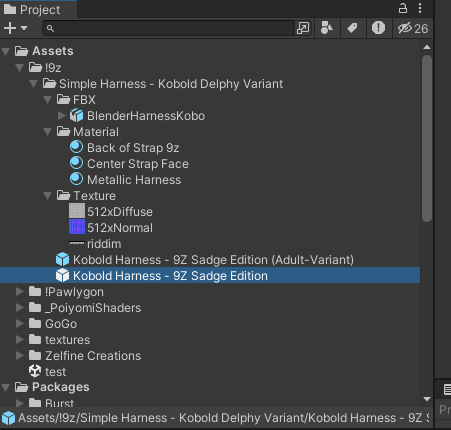Screen dimensions: 451x430
Task: Expand the !Pawlygon folder arrow
Action: point(20,292)
